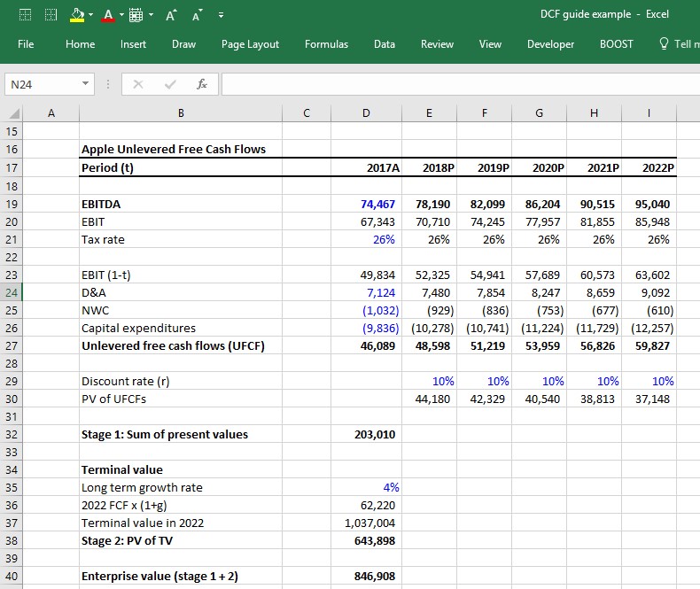Select cell with Apple Unlevered Free Cash Flows
700x589 pixels.
pyautogui.click(x=181, y=149)
